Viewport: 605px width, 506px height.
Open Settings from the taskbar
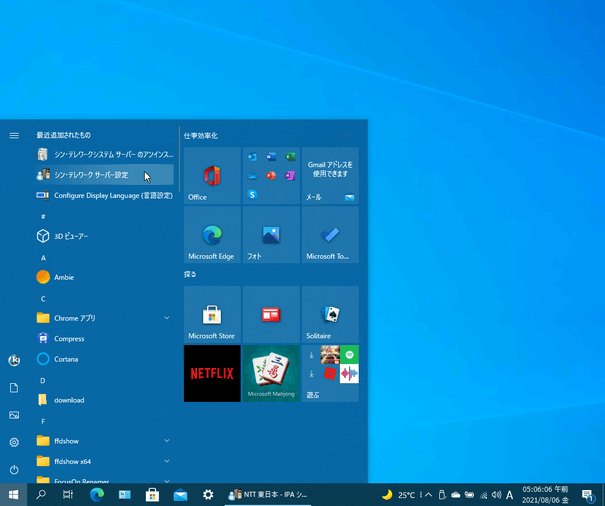tap(208, 494)
